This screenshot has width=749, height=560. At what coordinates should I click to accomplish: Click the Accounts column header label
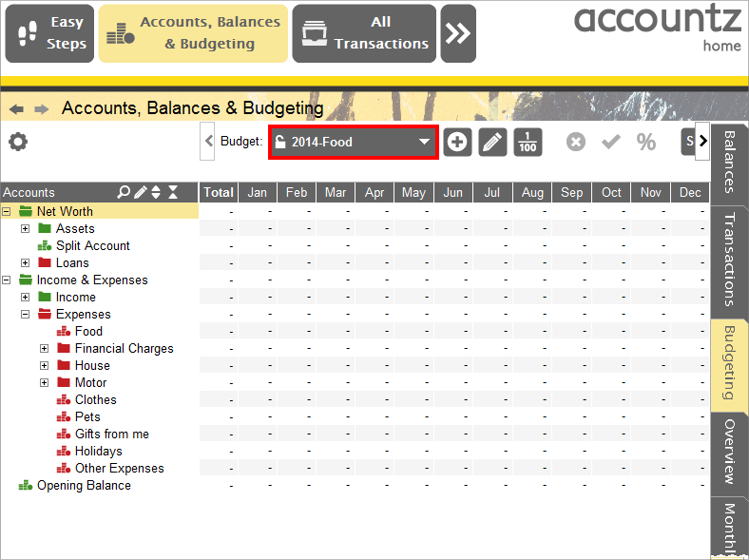(29, 193)
